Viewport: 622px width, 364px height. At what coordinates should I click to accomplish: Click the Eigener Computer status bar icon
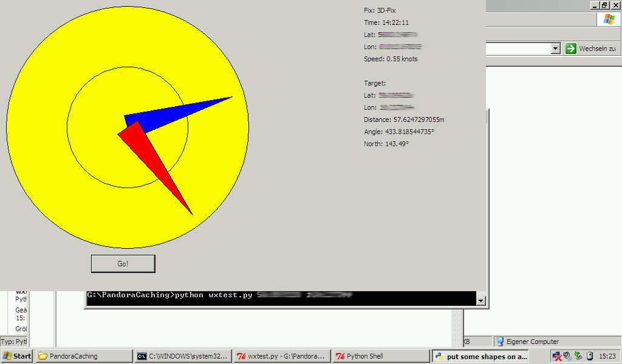click(501, 342)
